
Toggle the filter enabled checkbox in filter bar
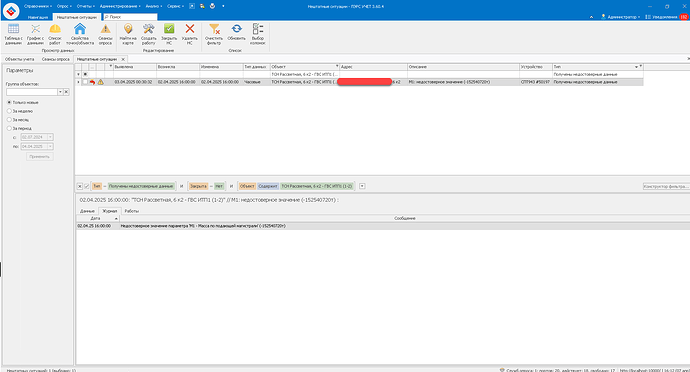(x=87, y=186)
